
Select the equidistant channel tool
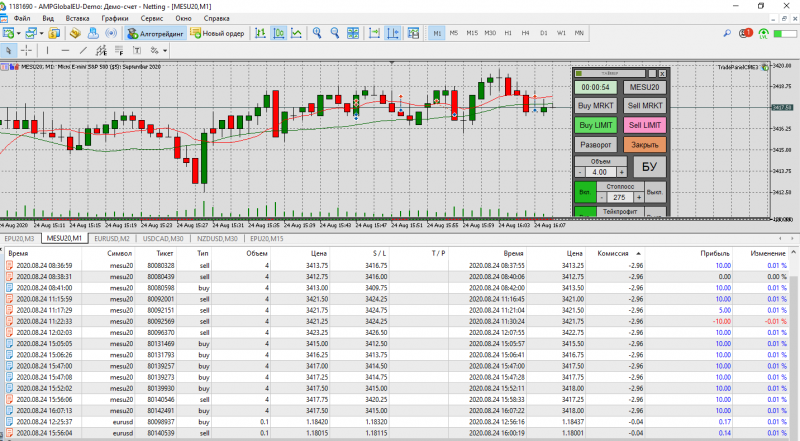101,51
